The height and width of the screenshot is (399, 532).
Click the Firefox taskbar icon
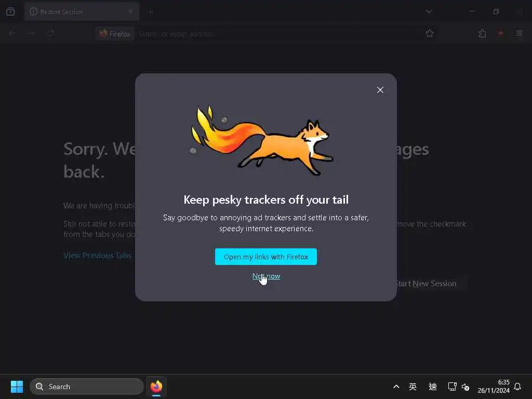156,387
